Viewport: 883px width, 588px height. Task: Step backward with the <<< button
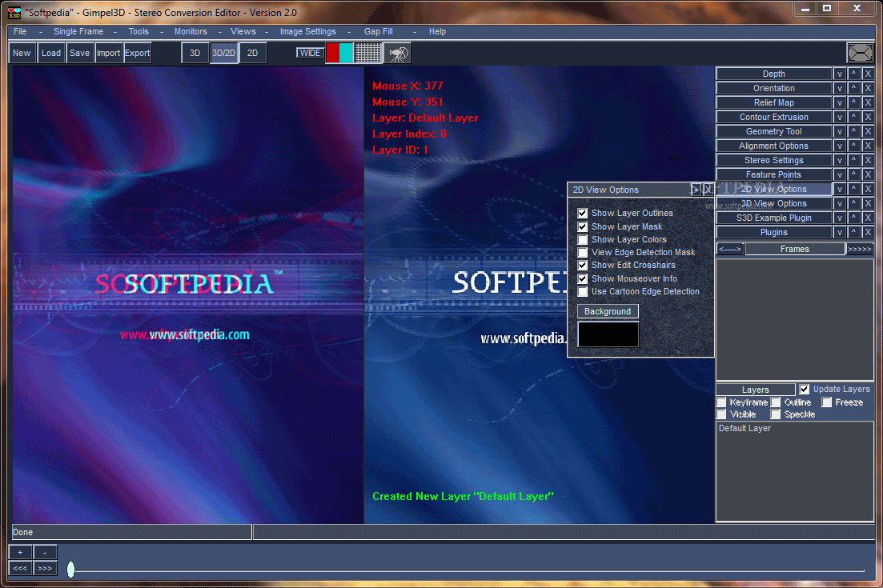click(x=20, y=568)
